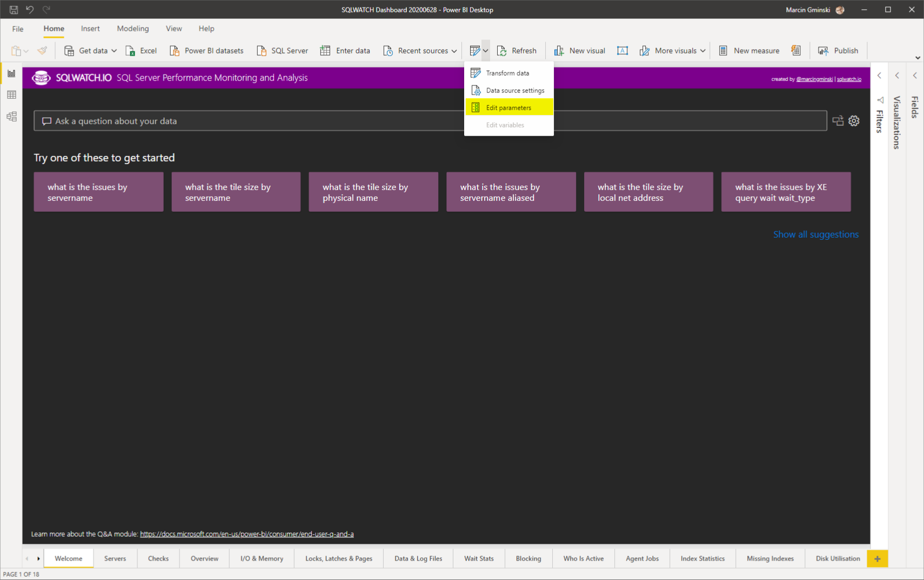Click the Transform data ribbon icon
Screen dimensions: 924x580
tap(474, 51)
